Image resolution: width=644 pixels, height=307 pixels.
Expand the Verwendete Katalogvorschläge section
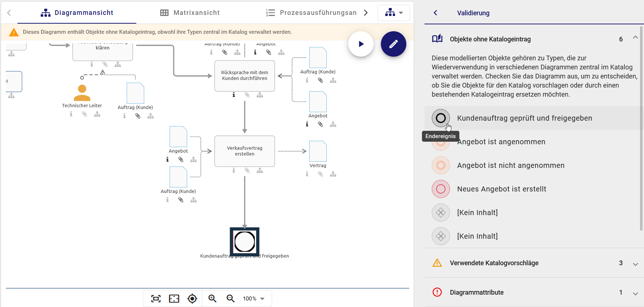click(x=635, y=264)
